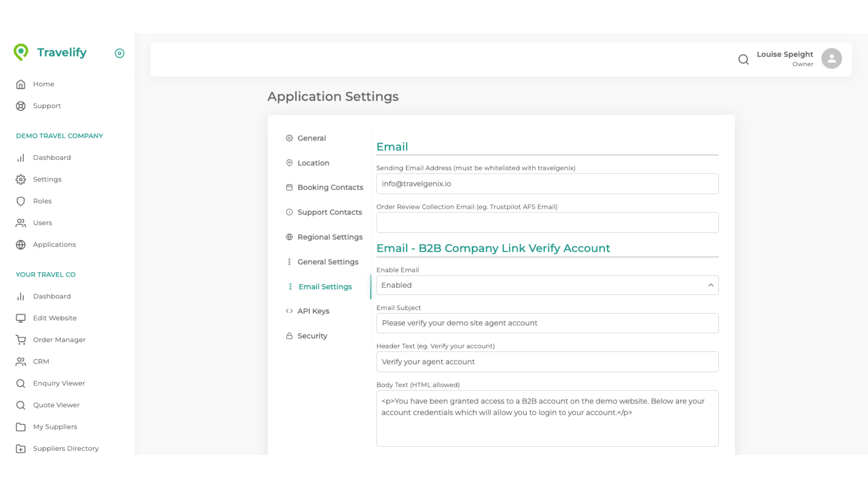The width and height of the screenshot is (868, 488).
Task: Open the Enable Email dropdown
Action: point(547,285)
